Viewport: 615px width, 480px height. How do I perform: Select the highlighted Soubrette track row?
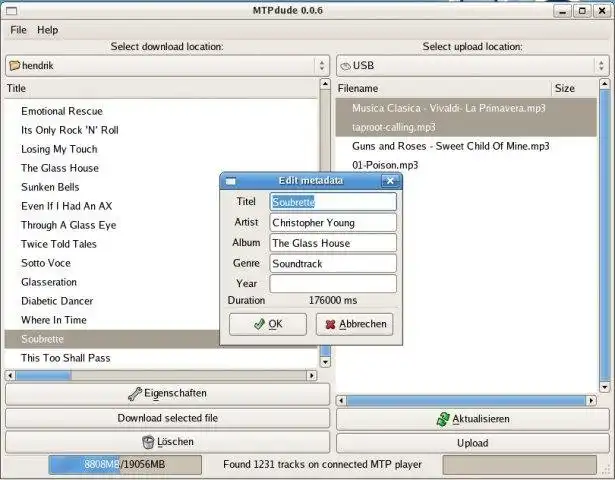click(112, 339)
